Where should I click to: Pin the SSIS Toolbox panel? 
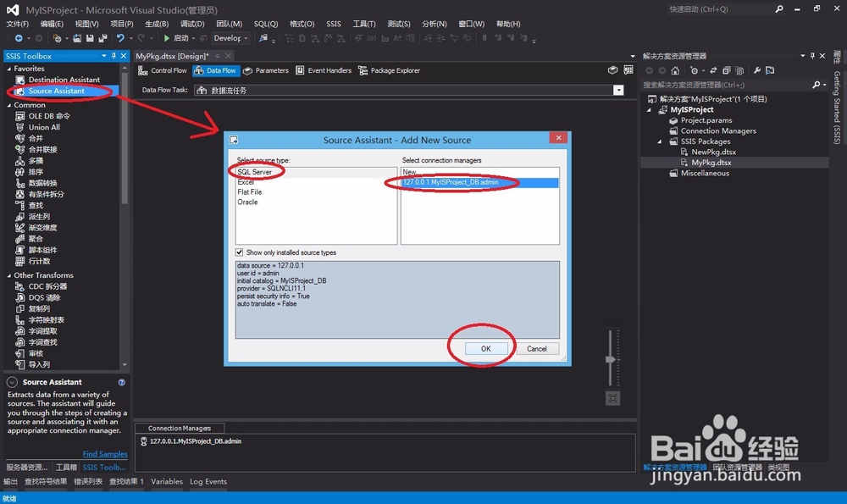[113, 56]
